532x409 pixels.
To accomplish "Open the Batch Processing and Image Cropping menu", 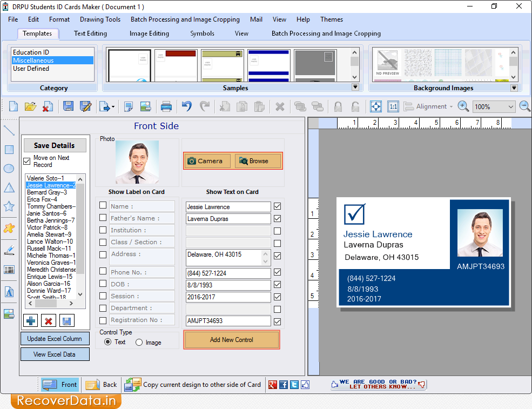I will point(185,19).
